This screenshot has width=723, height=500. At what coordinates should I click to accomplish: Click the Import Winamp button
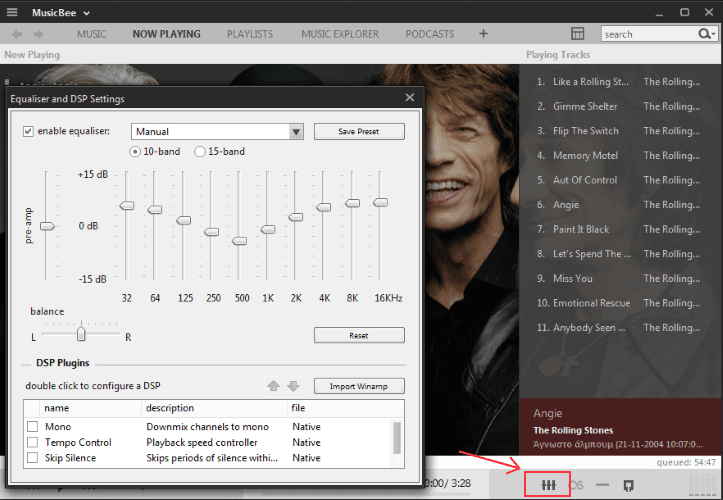pyautogui.click(x=359, y=386)
